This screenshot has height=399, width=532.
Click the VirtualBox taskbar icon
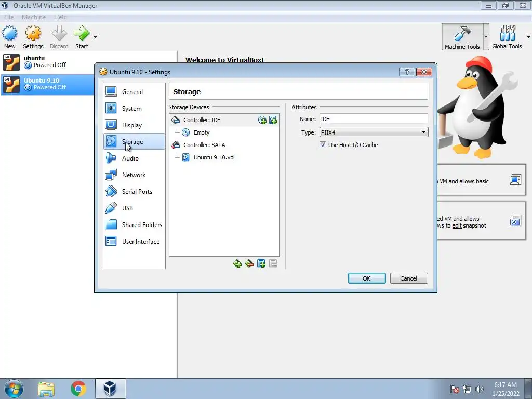pos(110,389)
